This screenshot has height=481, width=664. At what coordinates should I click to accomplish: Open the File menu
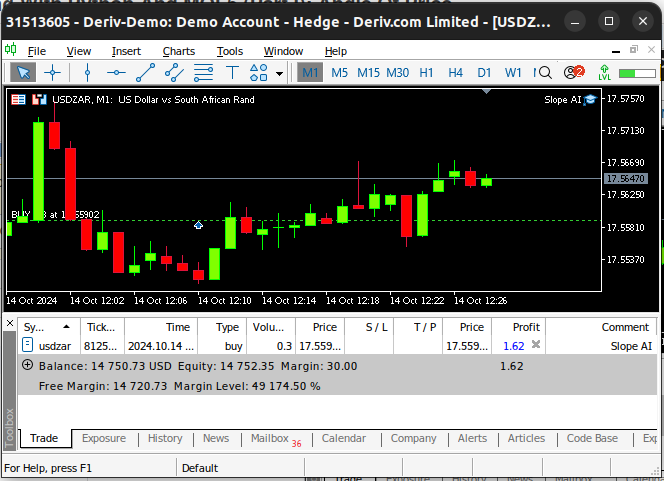point(36,51)
